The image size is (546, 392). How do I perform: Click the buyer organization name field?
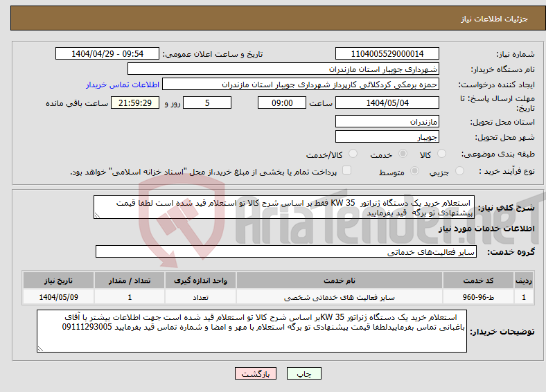pyautogui.click(x=283, y=69)
